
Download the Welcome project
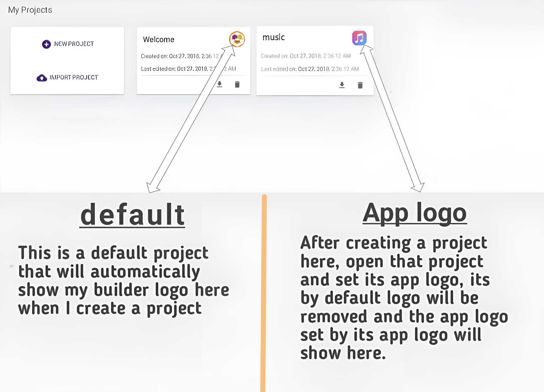[219, 84]
